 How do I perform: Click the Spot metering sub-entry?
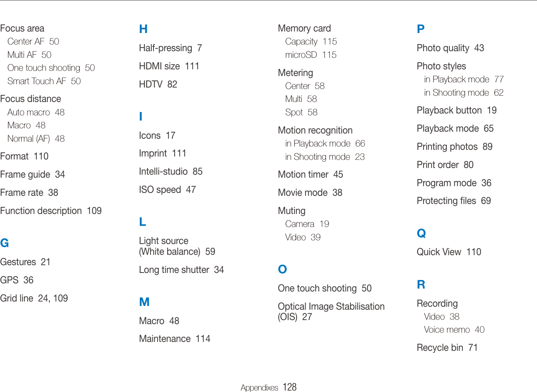301,112
